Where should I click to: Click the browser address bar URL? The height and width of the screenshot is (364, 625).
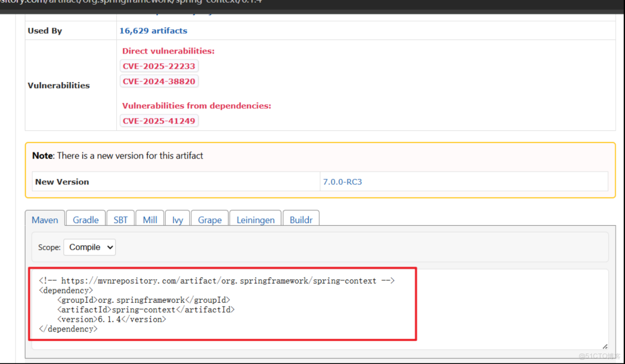tap(131, 2)
